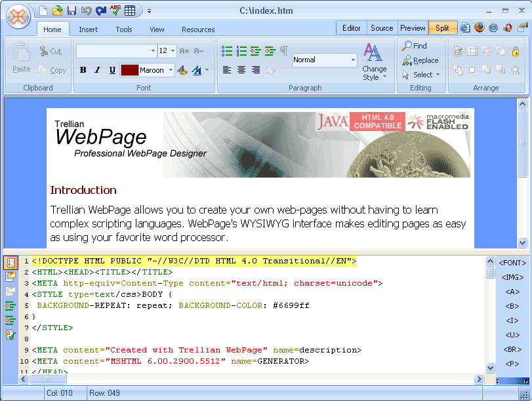532x401 pixels.
Task: Insert an IMG tag
Action: tap(512, 277)
